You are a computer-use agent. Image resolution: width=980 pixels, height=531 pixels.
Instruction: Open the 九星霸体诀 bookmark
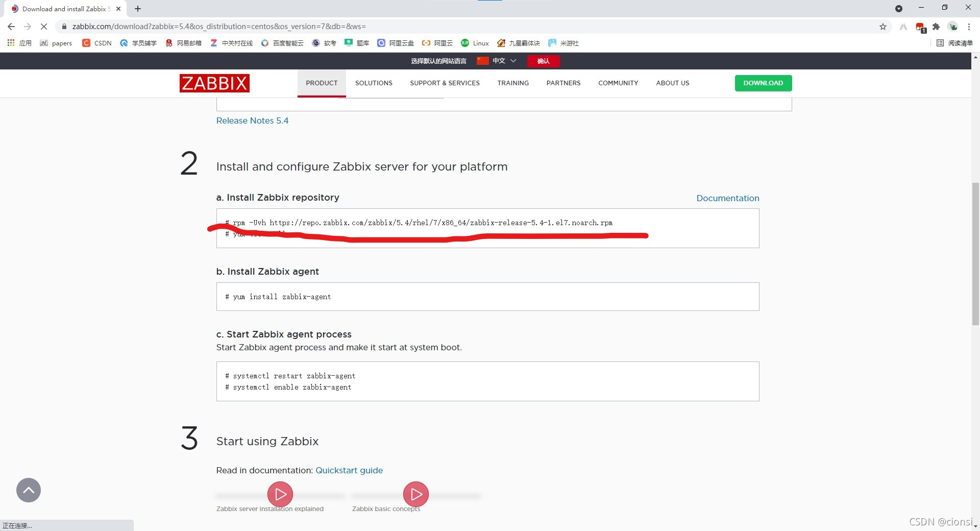(519, 43)
